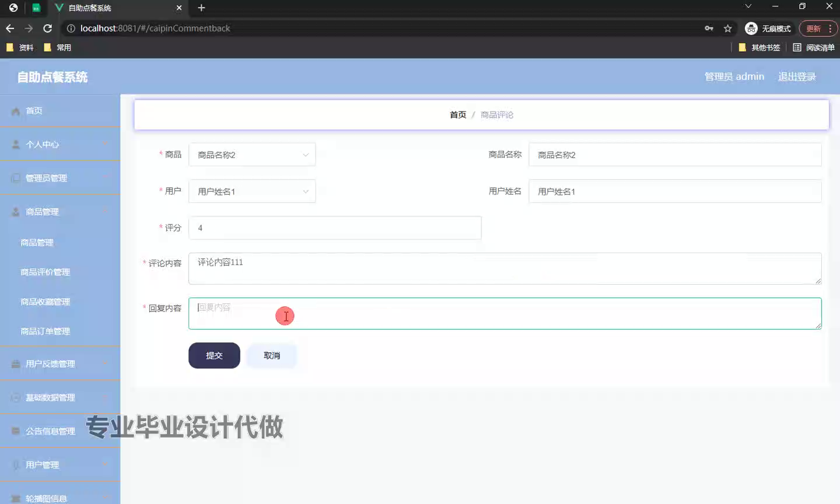Reload the page with the refresh icon
The height and width of the screenshot is (504, 840).
tap(48, 28)
